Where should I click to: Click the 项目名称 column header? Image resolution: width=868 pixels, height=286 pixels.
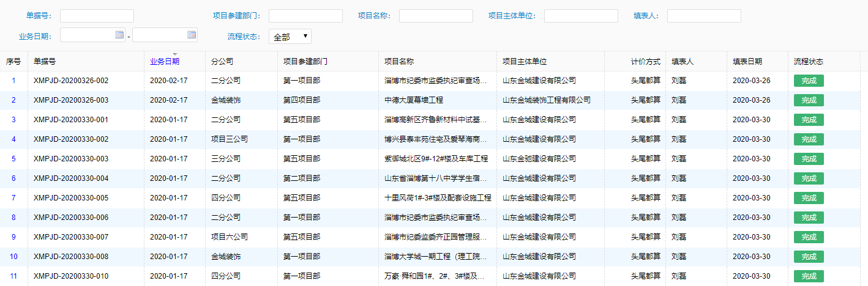pyautogui.click(x=399, y=62)
